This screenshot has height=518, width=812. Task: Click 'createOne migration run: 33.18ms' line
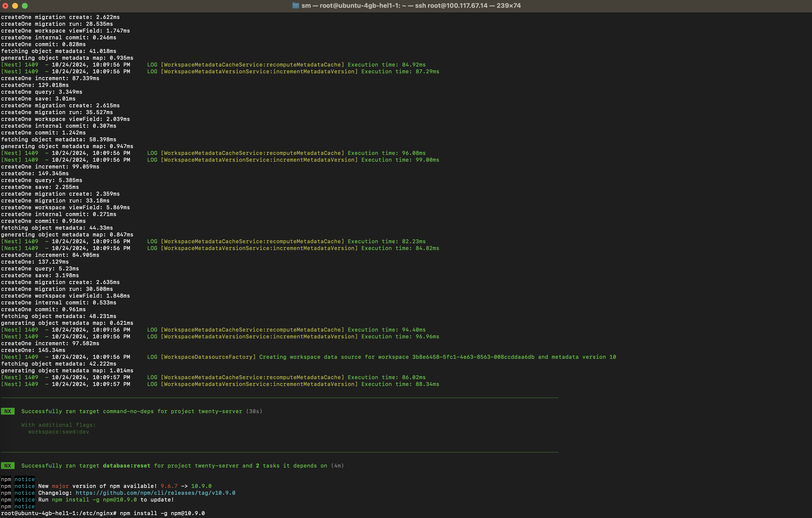point(55,200)
